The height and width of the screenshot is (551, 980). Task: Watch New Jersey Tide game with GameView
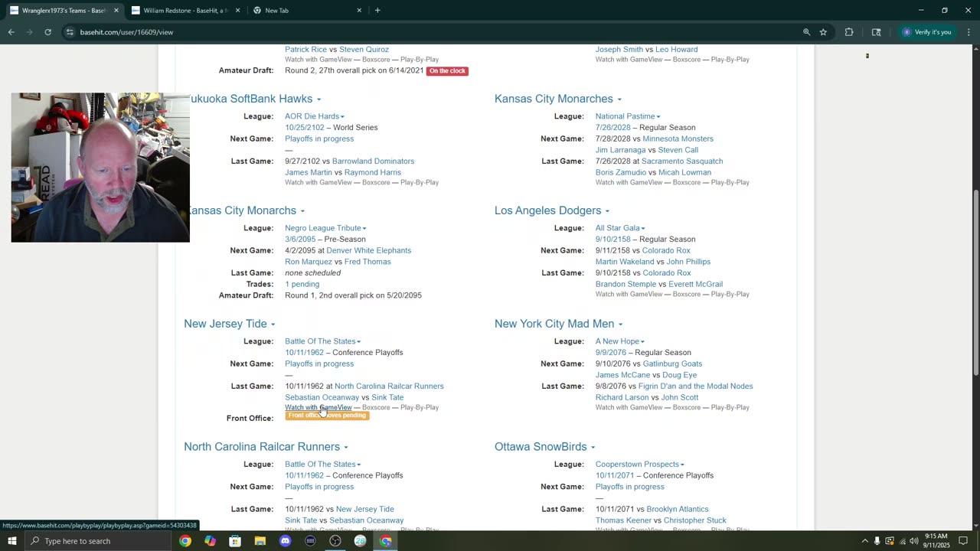click(318, 407)
